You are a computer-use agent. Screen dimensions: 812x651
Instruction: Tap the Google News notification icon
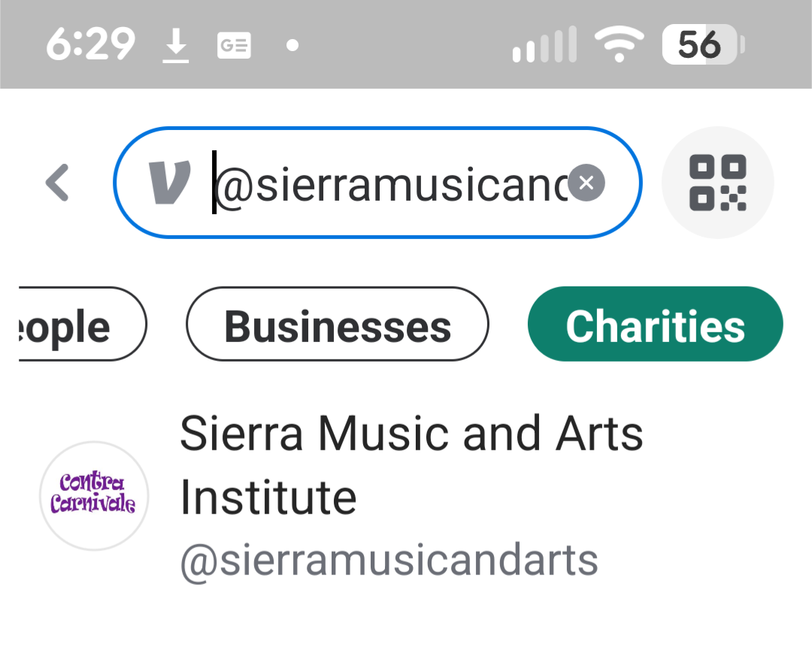tap(234, 47)
